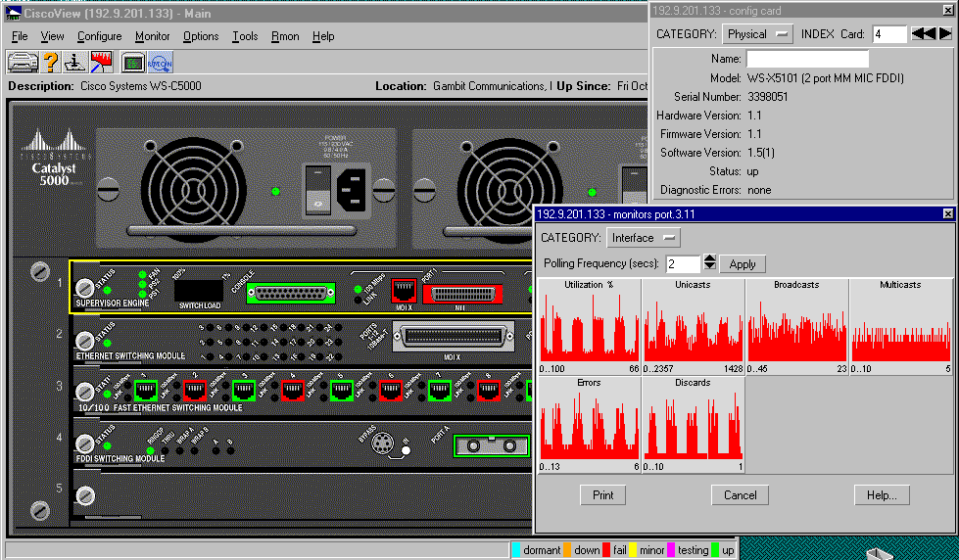This screenshot has width=959, height=560.
Task: Click the black switch load meter
Action: tap(200, 291)
